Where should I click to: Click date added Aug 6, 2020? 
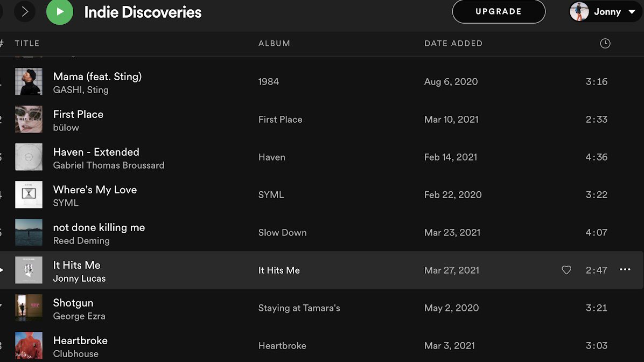pos(451,82)
